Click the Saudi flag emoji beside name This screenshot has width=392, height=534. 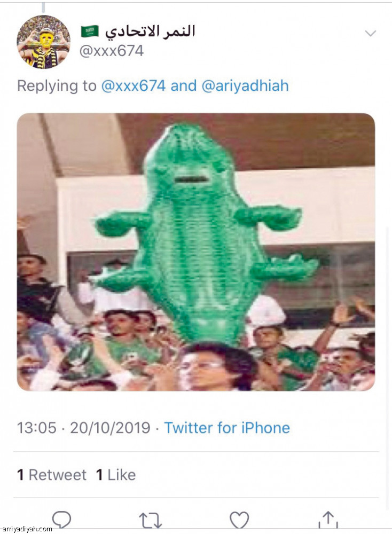(90, 32)
